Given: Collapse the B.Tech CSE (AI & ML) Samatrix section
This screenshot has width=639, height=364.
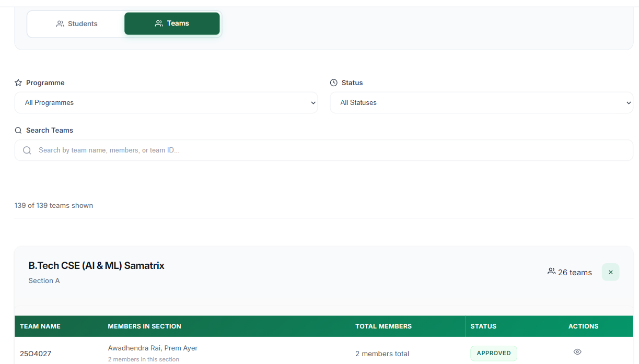Looking at the screenshot, I should pos(610,272).
